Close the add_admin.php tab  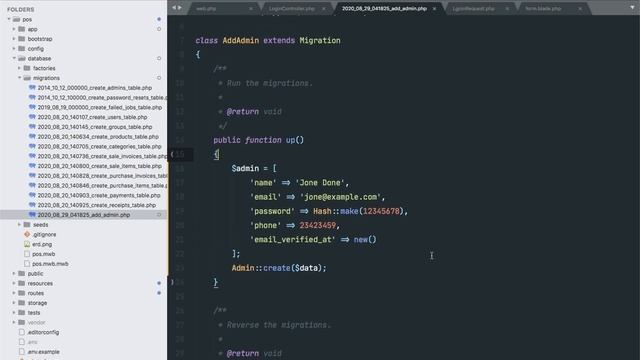click(434, 9)
